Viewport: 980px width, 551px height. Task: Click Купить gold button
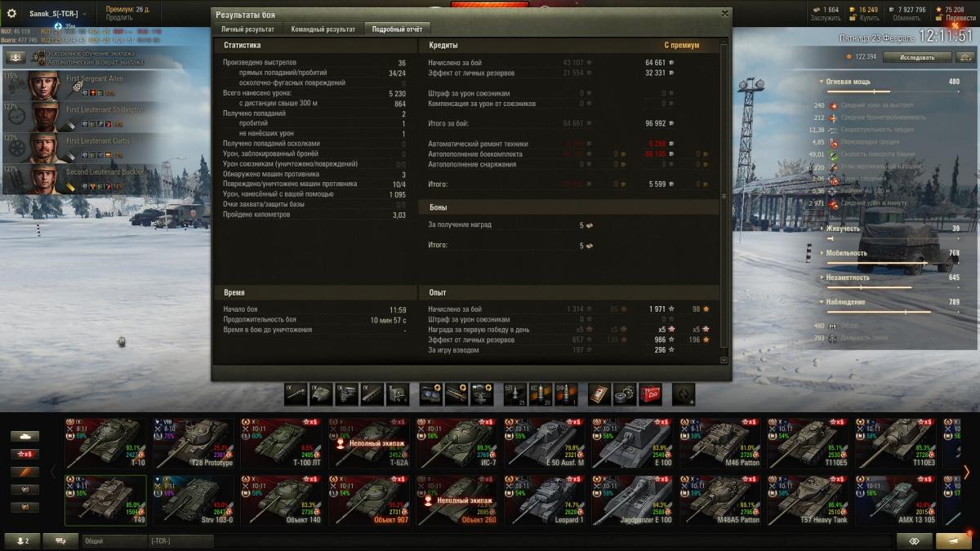coord(869,18)
